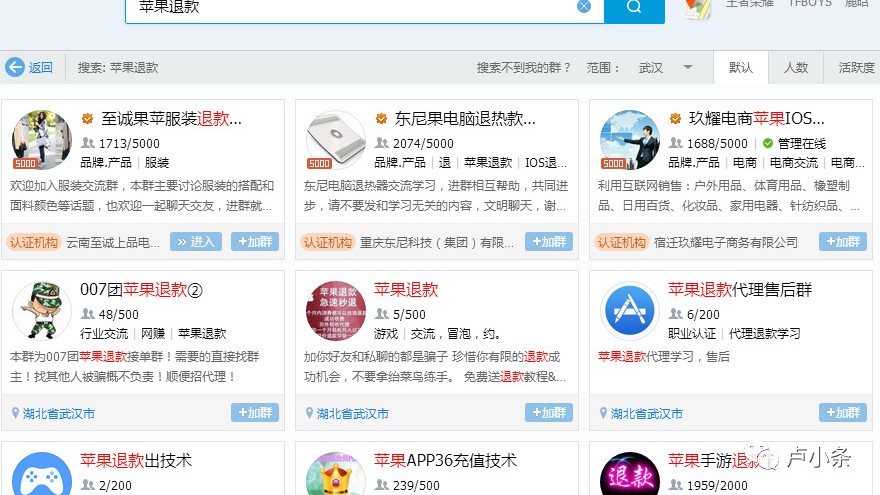The width and height of the screenshot is (880, 495).
Task: Click location pin on 苹果退款 游戏 card
Action: pos(309,413)
